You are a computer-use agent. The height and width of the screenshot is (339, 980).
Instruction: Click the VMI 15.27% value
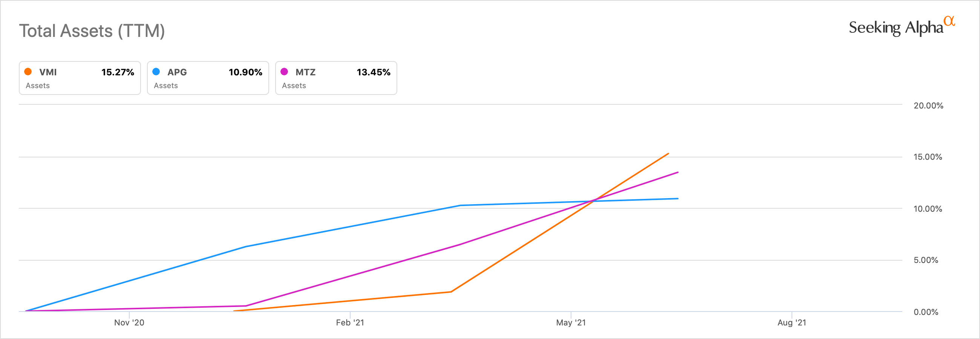118,72
